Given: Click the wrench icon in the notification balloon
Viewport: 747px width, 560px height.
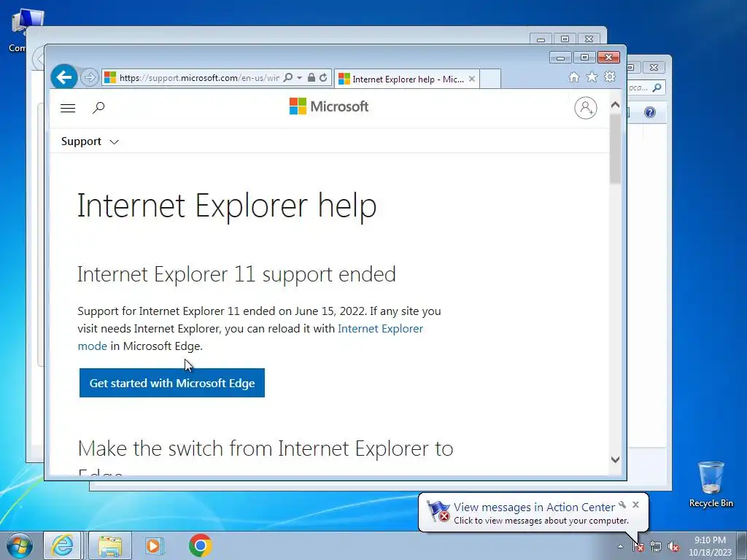Looking at the screenshot, I should tap(622, 505).
